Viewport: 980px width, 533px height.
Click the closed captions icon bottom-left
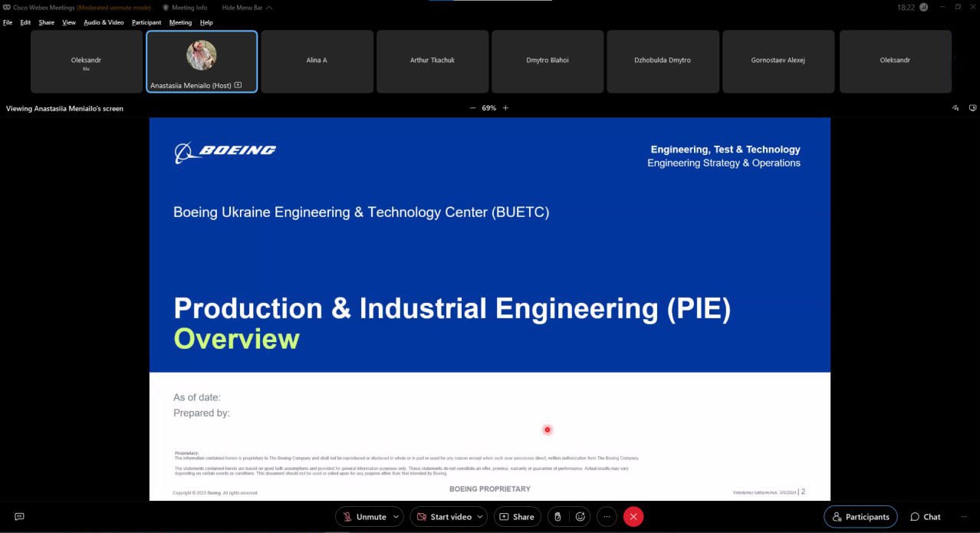(x=19, y=517)
